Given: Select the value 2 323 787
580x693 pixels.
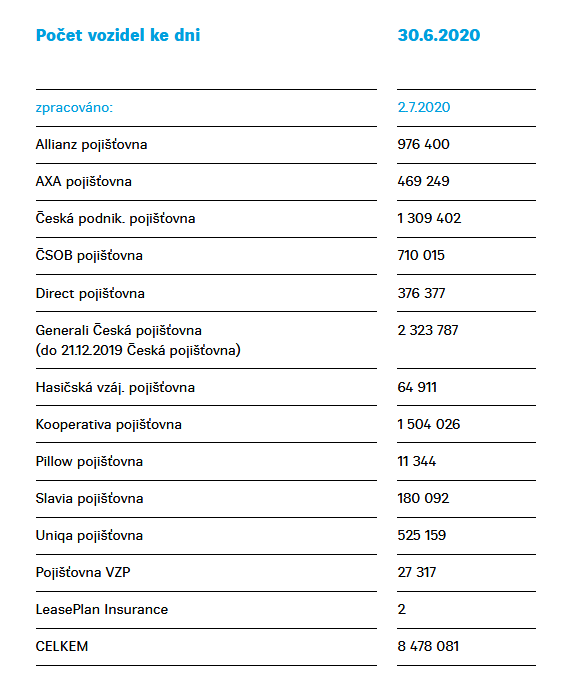Looking at the screenshot, I should coord(427,330).
